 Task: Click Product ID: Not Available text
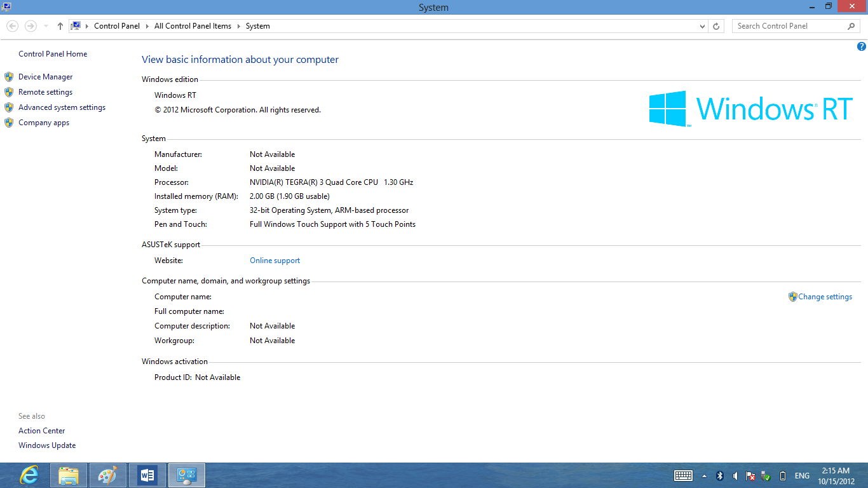coord(197,377)
